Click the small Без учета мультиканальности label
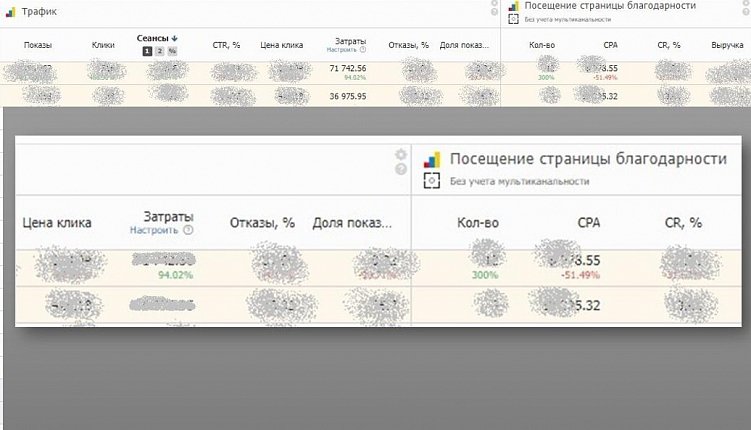 pos(568,20)
